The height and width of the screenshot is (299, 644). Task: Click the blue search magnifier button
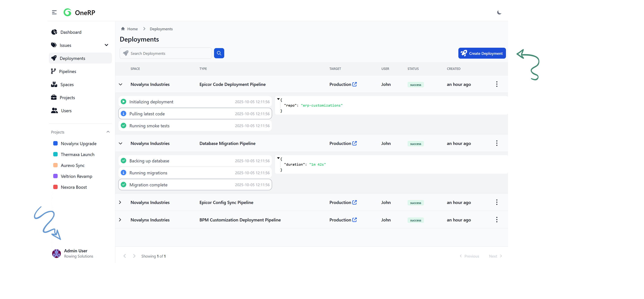click(x=219, y=53)
